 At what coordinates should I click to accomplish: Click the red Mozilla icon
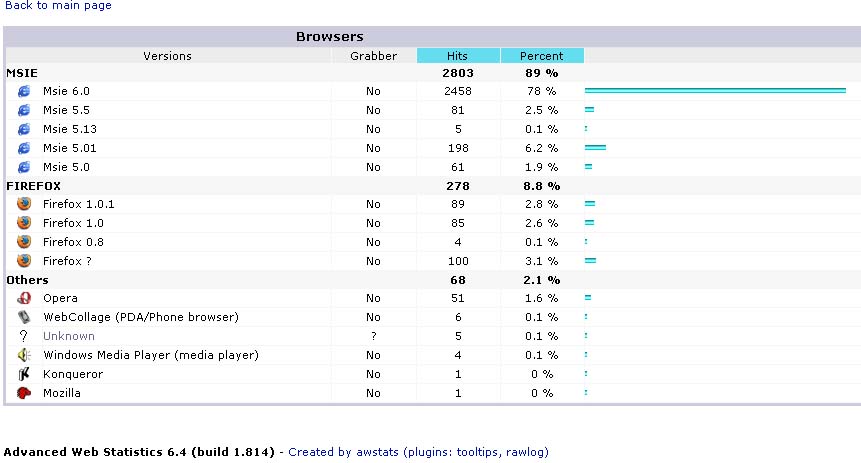tap(24, 393)
